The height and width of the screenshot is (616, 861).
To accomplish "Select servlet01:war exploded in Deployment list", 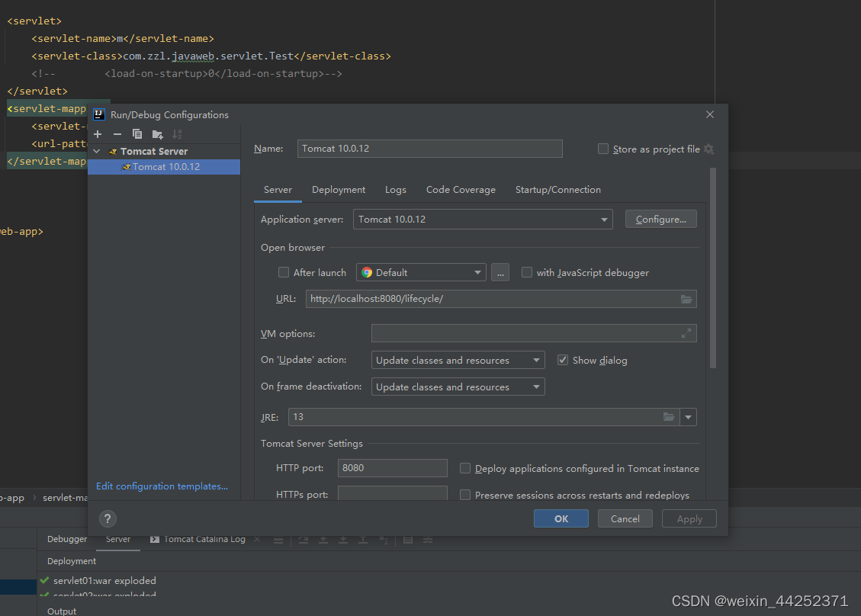I will click(x=104, y=580).
